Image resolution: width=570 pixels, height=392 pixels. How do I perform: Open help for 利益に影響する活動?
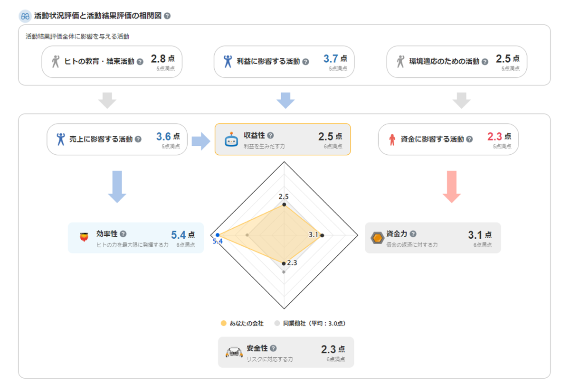(x=305, y=62)
